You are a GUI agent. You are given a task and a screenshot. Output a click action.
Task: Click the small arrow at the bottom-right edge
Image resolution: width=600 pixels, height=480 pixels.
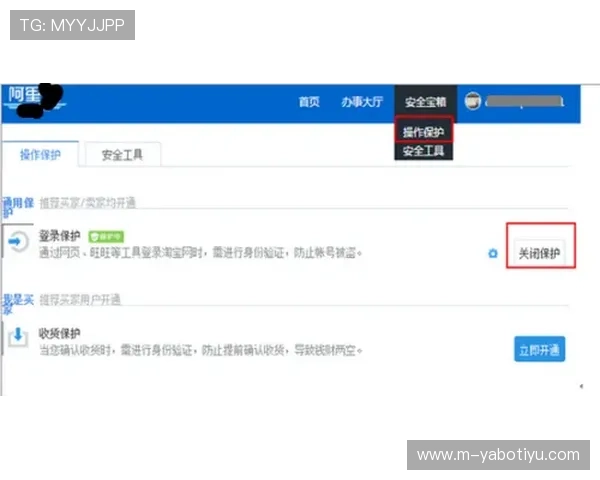(581, 386)
